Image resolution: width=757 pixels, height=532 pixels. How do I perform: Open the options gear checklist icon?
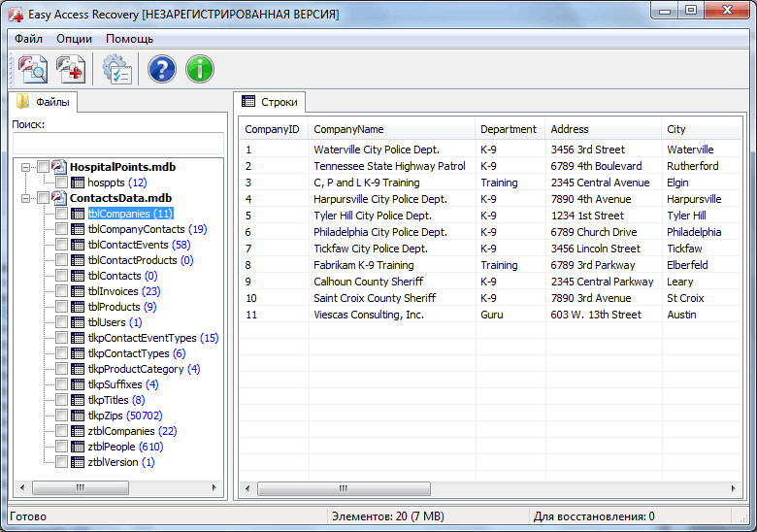[116, 69]
